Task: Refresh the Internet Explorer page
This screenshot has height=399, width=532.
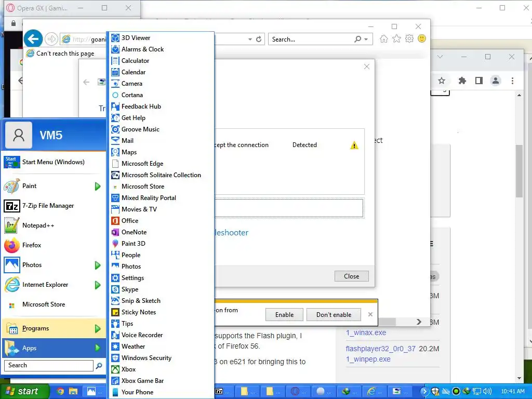Action: tap(259, 39)
